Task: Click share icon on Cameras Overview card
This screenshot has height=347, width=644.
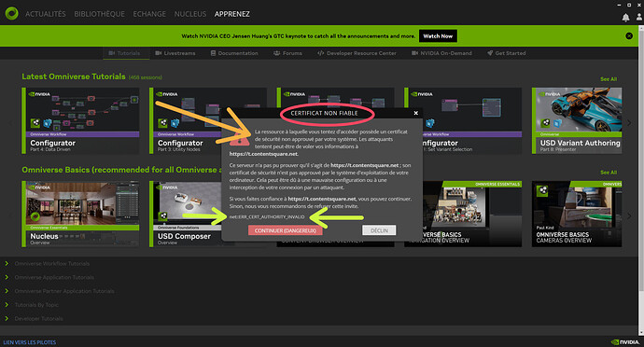Action: pyautogui.click(x=542, y=190)
